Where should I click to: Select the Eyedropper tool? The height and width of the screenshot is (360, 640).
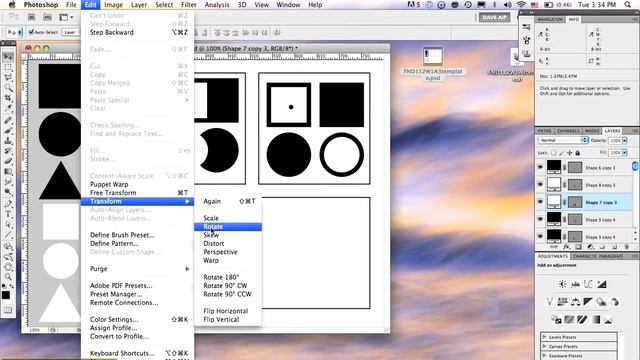point(8,108)
